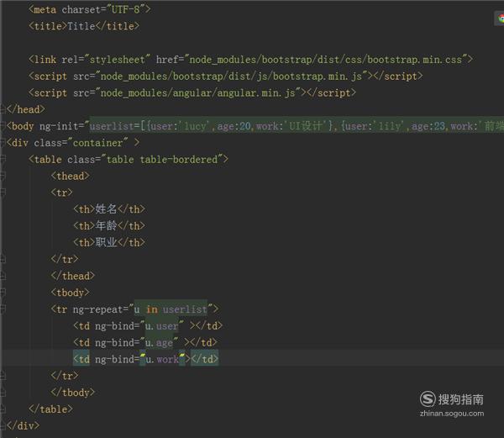Click the "u in userlist" repeat expression
504x438 pixels.
point(171,309)
